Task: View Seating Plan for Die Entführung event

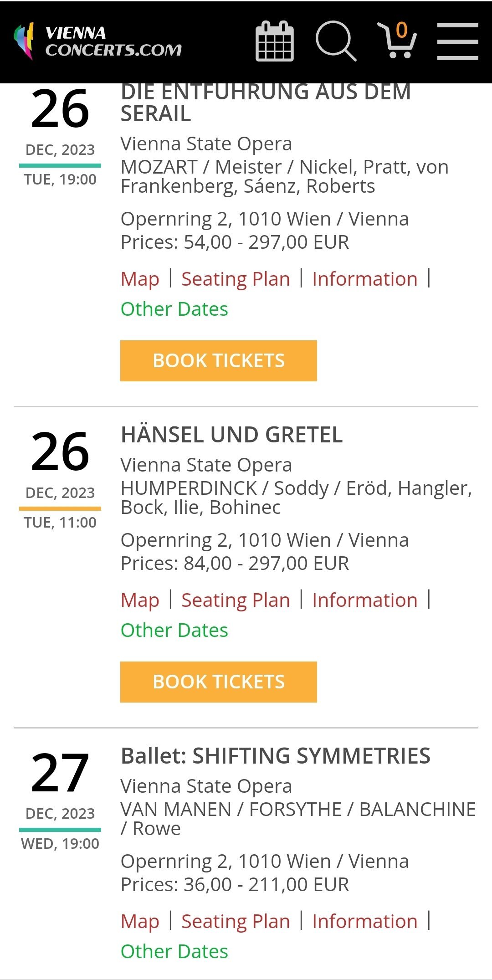Action: tap(236, 279)
